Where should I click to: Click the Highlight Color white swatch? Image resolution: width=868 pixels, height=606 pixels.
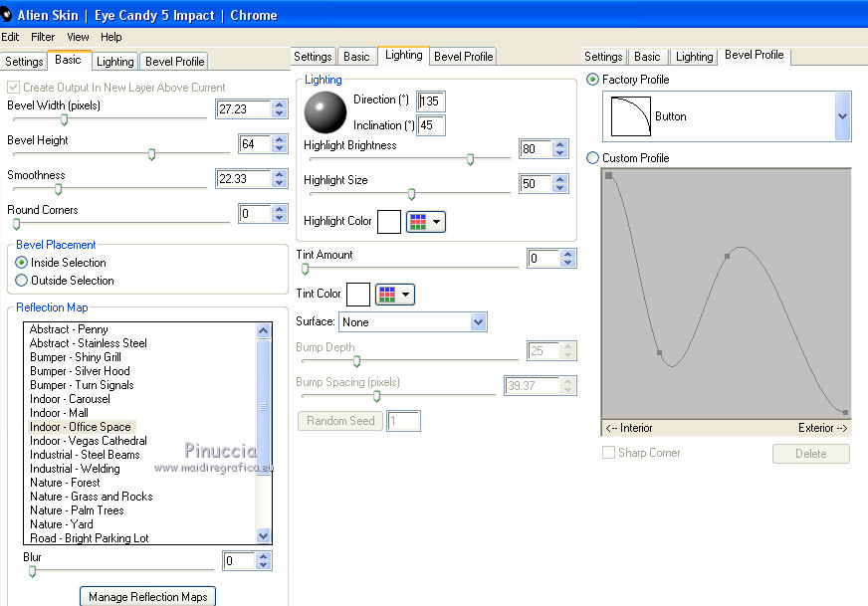pos(389,222)
